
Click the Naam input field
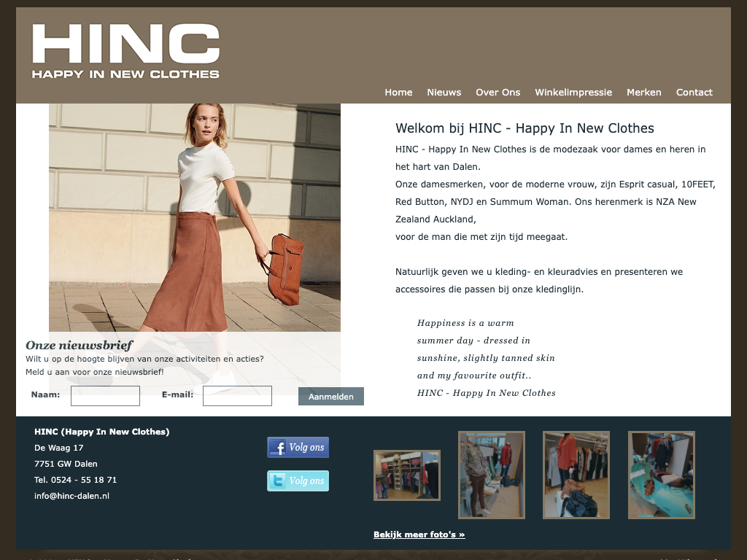pos(105,396)
